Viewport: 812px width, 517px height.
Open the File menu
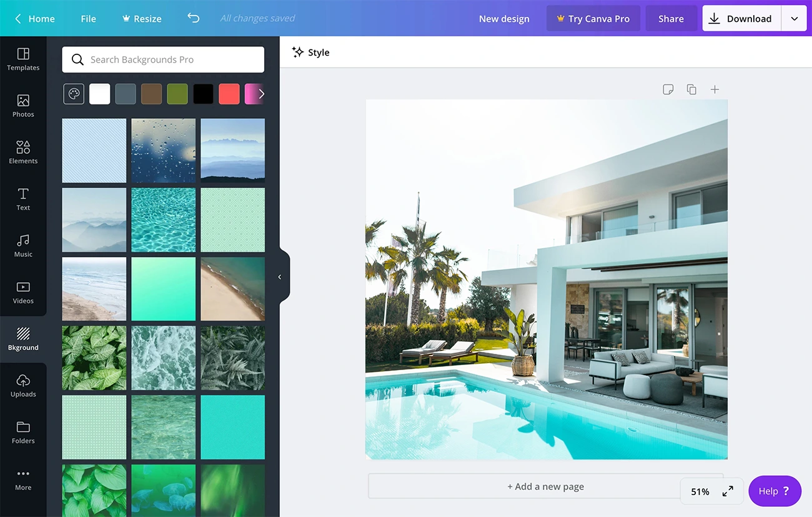point(87,18)
